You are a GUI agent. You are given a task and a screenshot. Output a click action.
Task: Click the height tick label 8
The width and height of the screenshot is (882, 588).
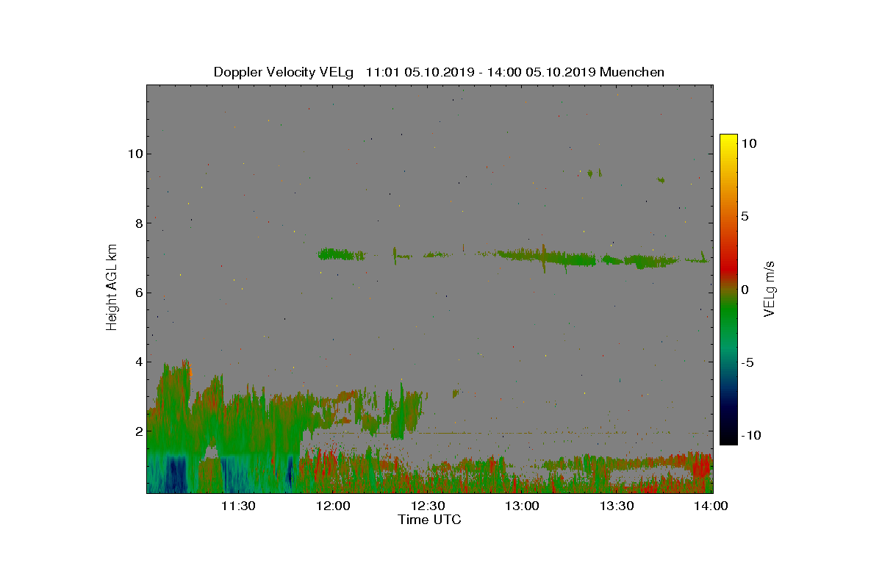point(137,223)
